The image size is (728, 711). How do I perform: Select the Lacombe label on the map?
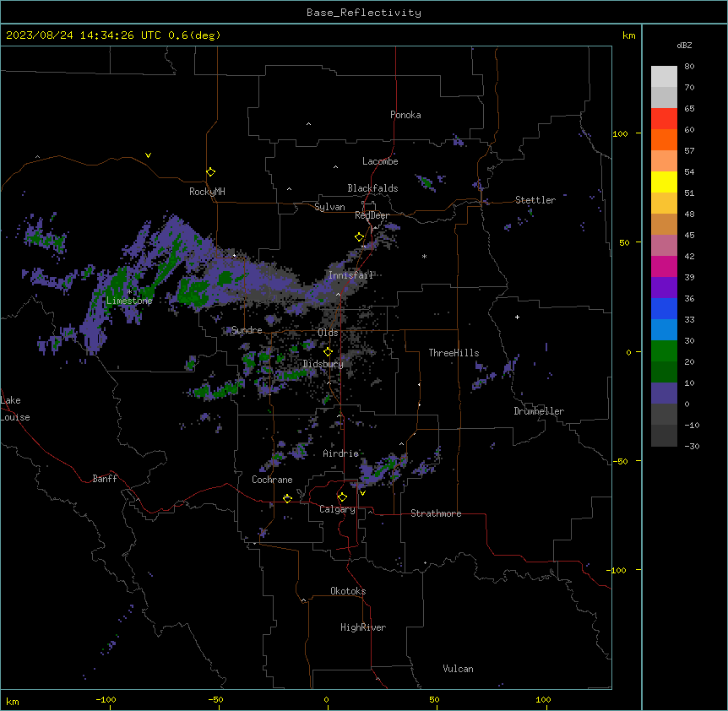click(x=380, y=161)
